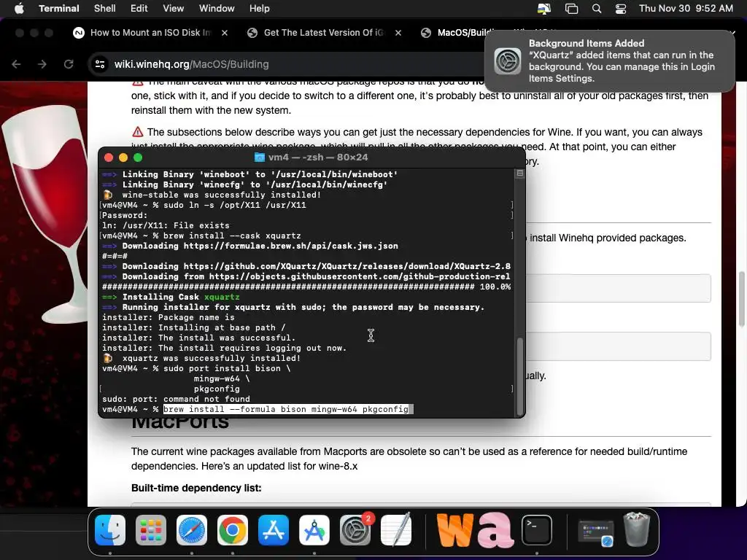The image size is (747, 560).
Task: Click the 'Built-time dependency list:' text
Action: point(196,488)
